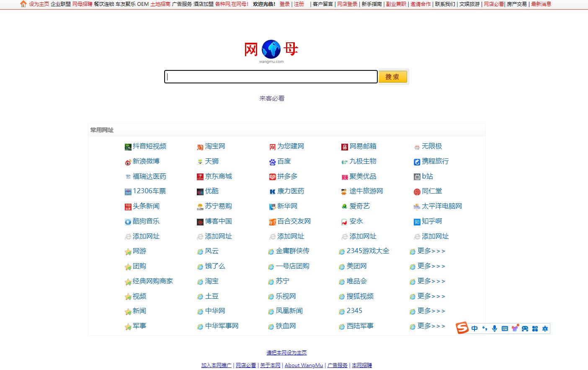Expand 更多>>> in the 新闻 row

coord(431,311)
